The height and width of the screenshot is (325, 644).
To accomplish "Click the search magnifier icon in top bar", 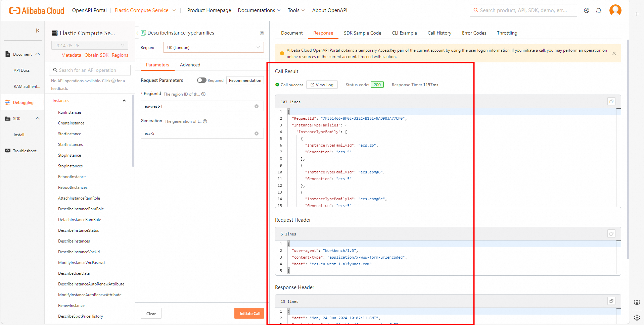I will [x=476, y=10].
